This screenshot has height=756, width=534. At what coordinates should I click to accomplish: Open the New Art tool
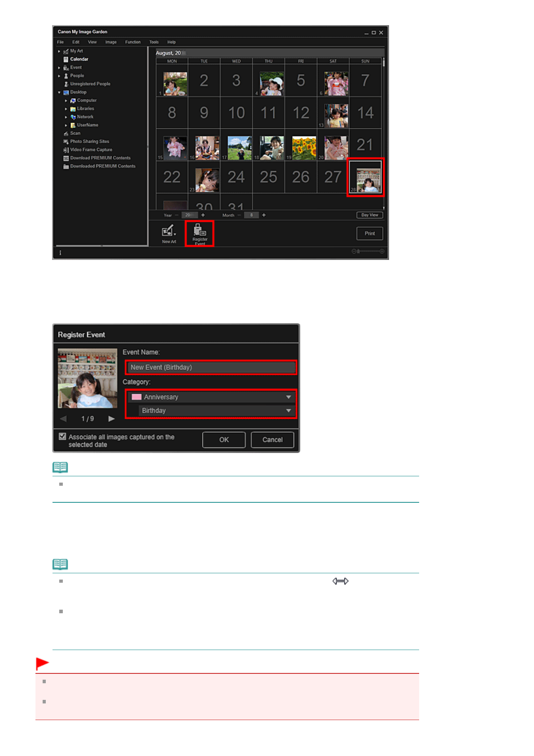click(169, 233)
